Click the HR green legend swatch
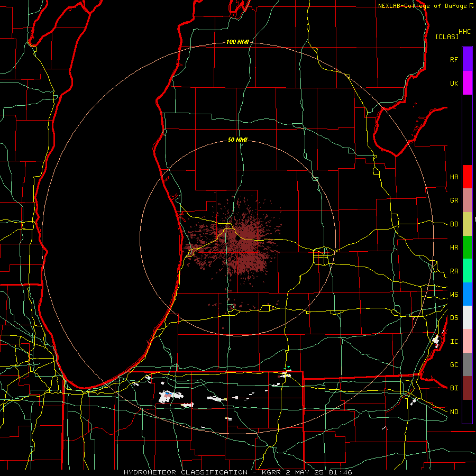This screenshot has width=476, height=476. coord(467,248)
